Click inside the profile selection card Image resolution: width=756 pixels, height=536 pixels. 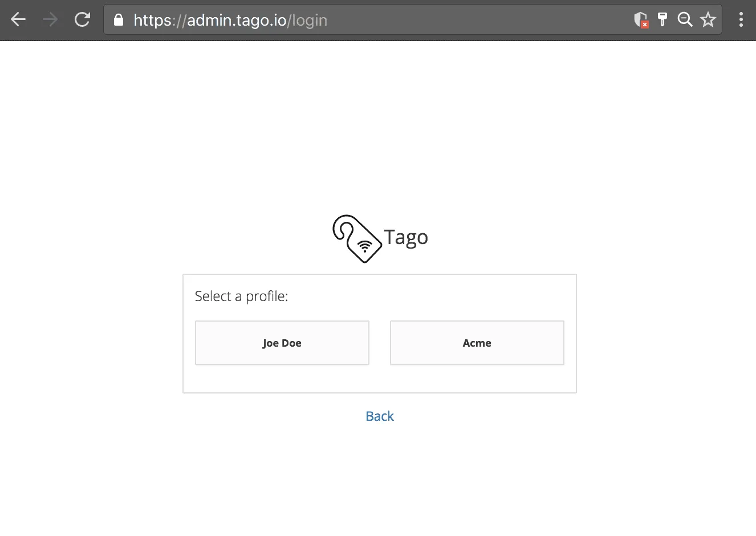[x=380, y=379]
